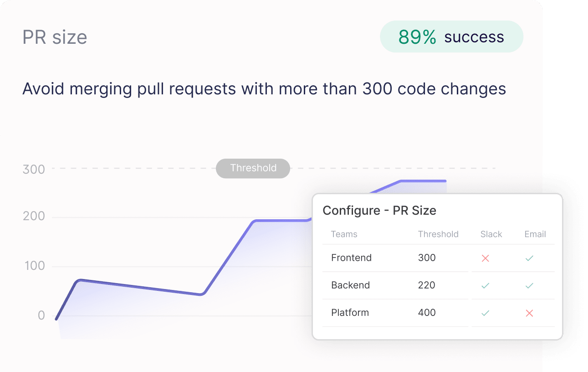588x372 pixels.
Task: Click the 89% success badge
Action: (x=451, y=37)
